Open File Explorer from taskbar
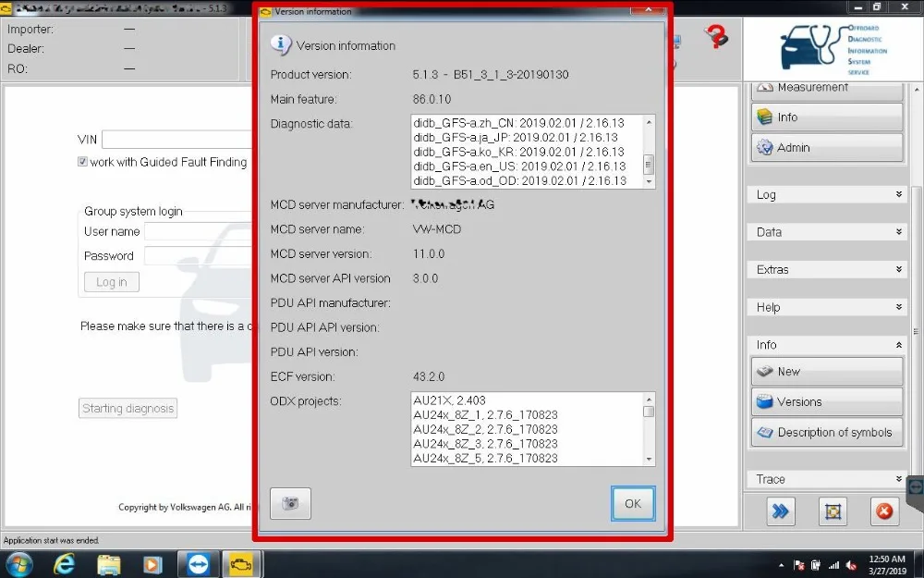The height and width of the screenshot is (578, 924). point(109,565)
